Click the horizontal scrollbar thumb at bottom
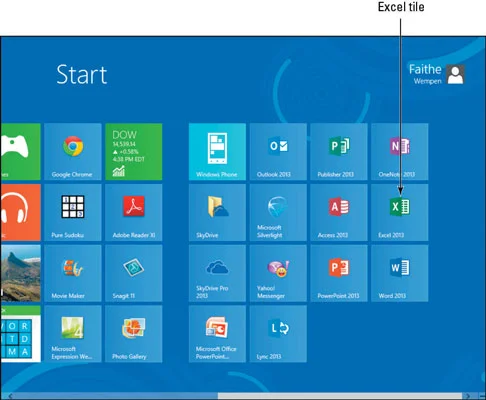Viewport: 486px width, 400px height. pos(340,396)
